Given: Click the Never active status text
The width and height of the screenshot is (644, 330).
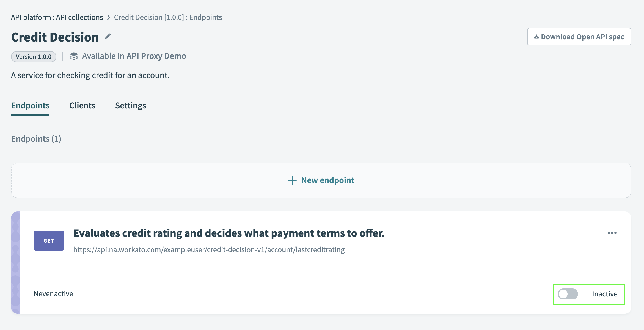Looking at the screenshot, I should [53, 293].
